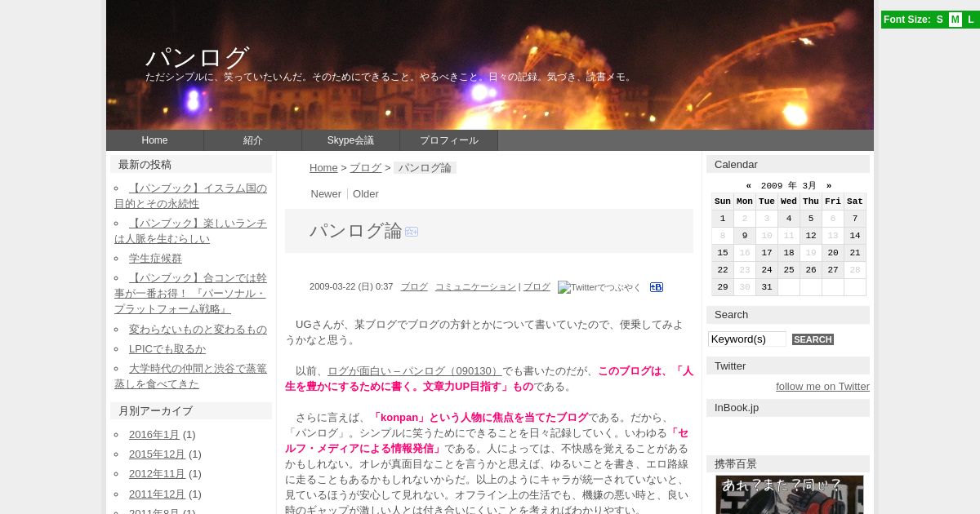Open the 2012年11月 archive
Viewport: 980px width, 514px height.
(x=158, y=474)
